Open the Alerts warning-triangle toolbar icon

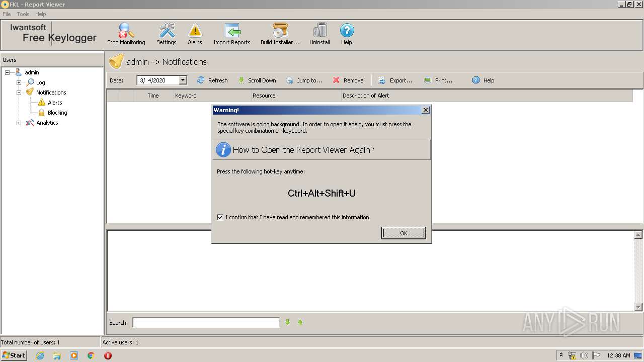195,34
